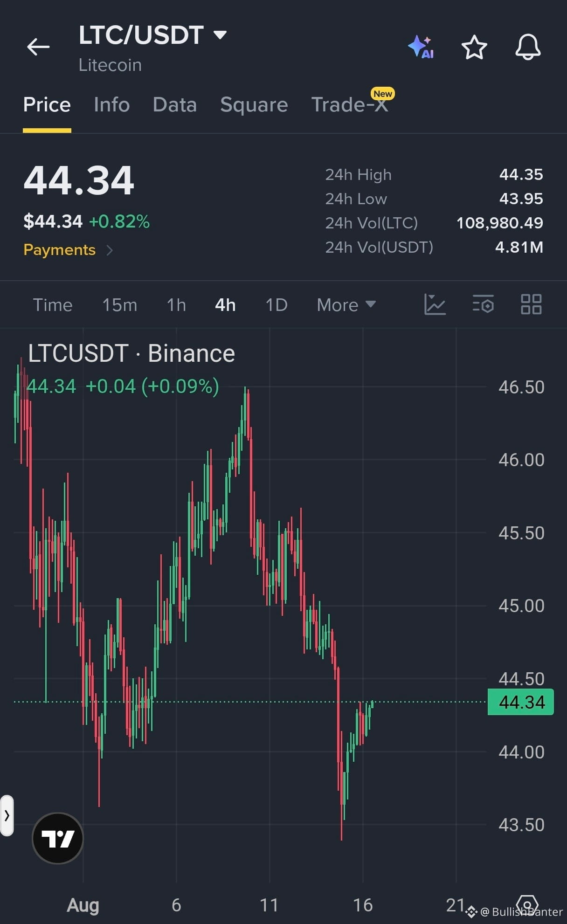Switch to the Square tab
The height and width of the screenshot is (924, 567).
254,104
